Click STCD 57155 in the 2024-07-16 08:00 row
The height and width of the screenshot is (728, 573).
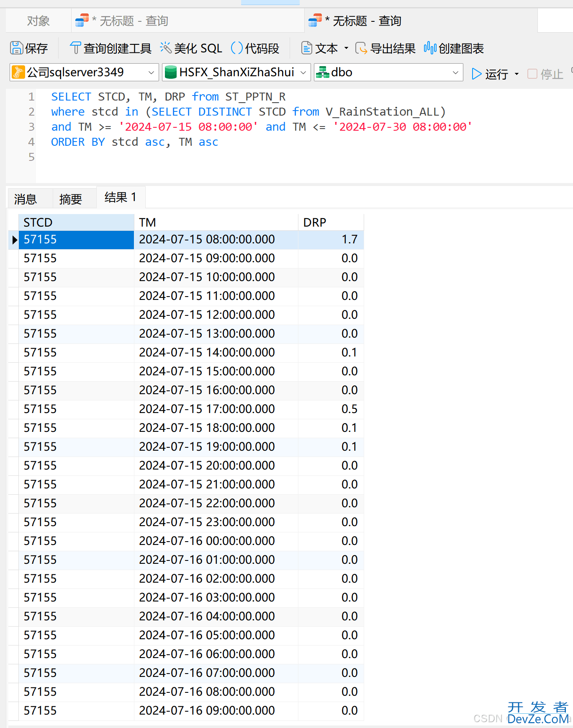76,692
